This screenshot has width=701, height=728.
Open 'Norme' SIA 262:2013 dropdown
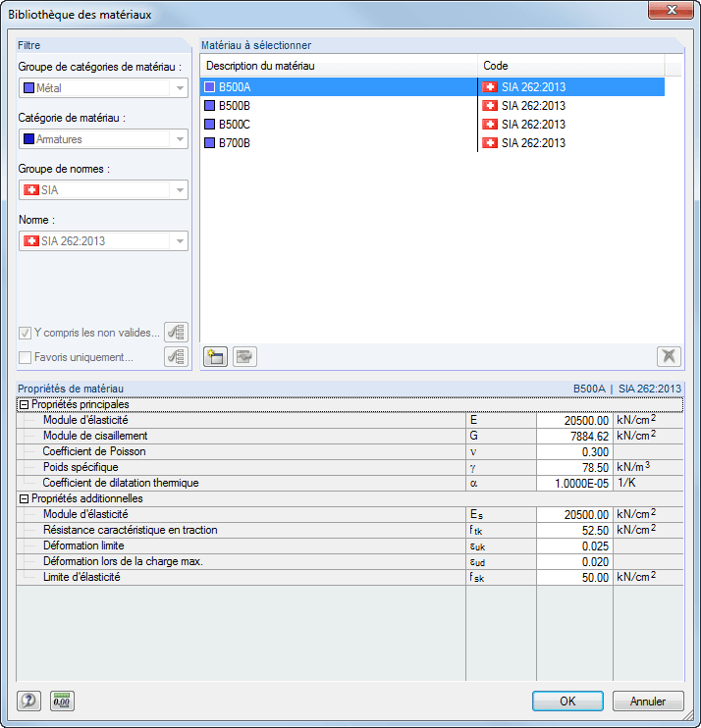pos(103,241)
